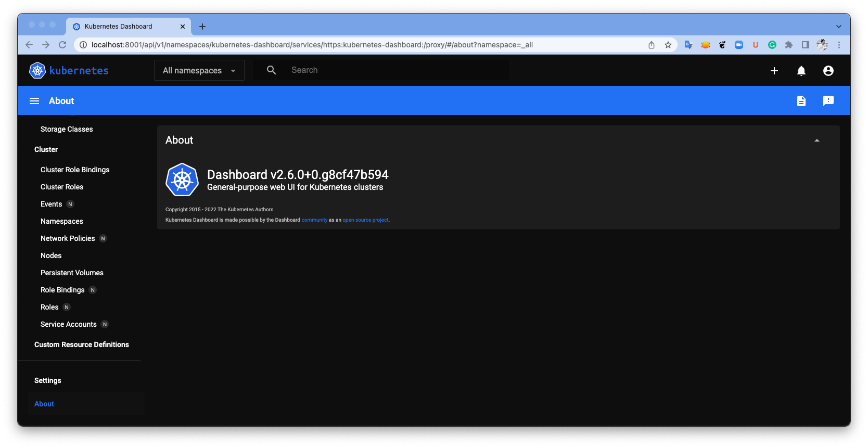Click the Kubernetes wheel logo in header
This screenshot has width=868, height=448.
pyautogui.click(x=37, y=70)
